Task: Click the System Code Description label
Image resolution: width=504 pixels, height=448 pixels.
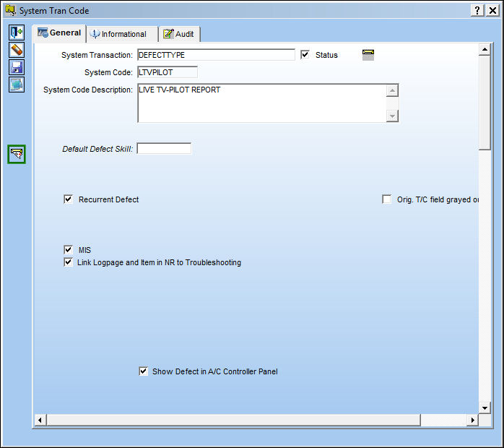Action: (x=88, y=90)
